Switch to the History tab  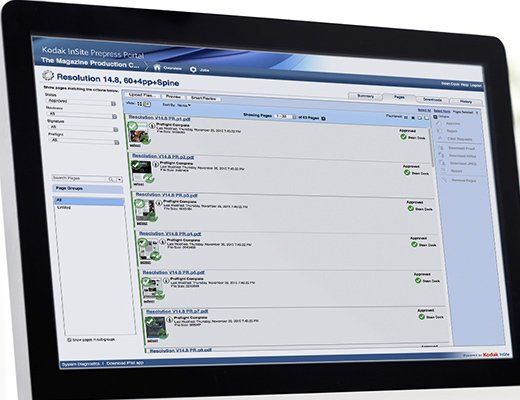(x=466, y=101)
